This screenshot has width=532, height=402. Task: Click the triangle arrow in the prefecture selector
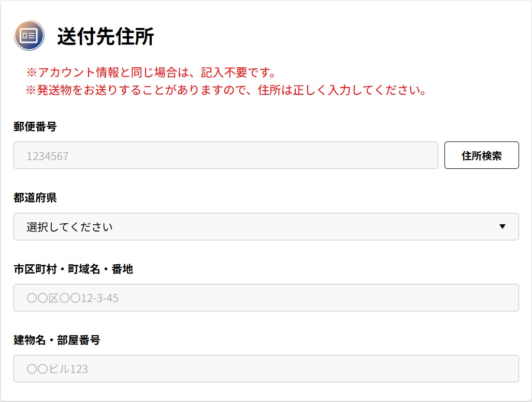[x=501, y=226]
